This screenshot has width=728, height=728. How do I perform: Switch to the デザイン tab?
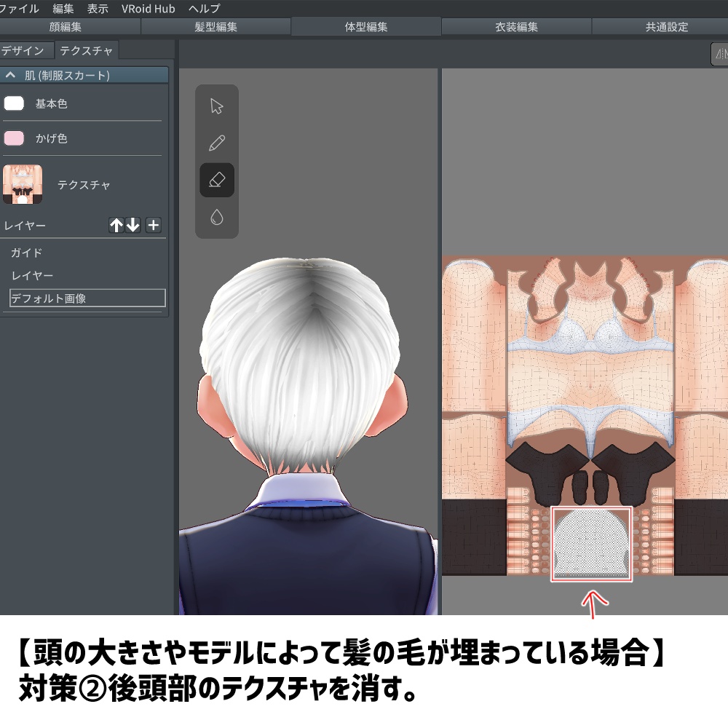point(25,50)
